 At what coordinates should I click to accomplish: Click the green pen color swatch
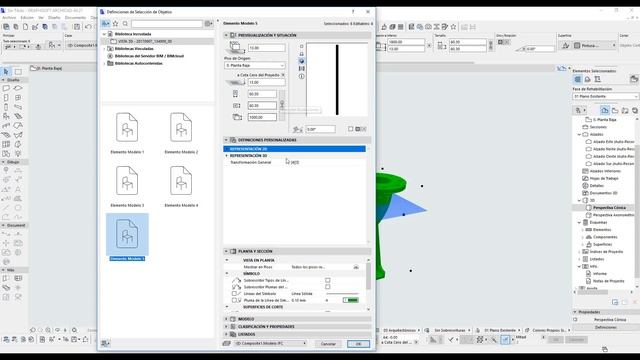tap(351, 300)
